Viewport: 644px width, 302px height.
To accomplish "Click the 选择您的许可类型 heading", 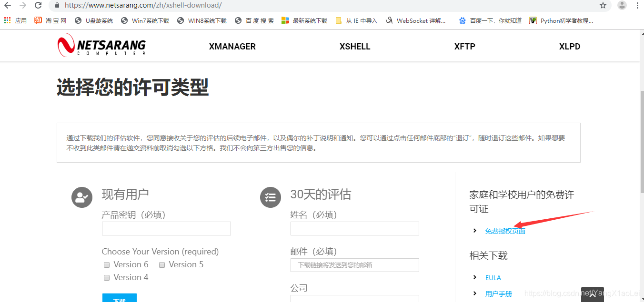I will [133, 88].
